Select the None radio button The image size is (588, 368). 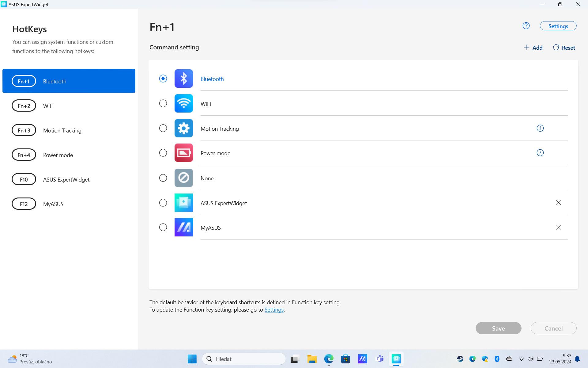tap(163, 178)
